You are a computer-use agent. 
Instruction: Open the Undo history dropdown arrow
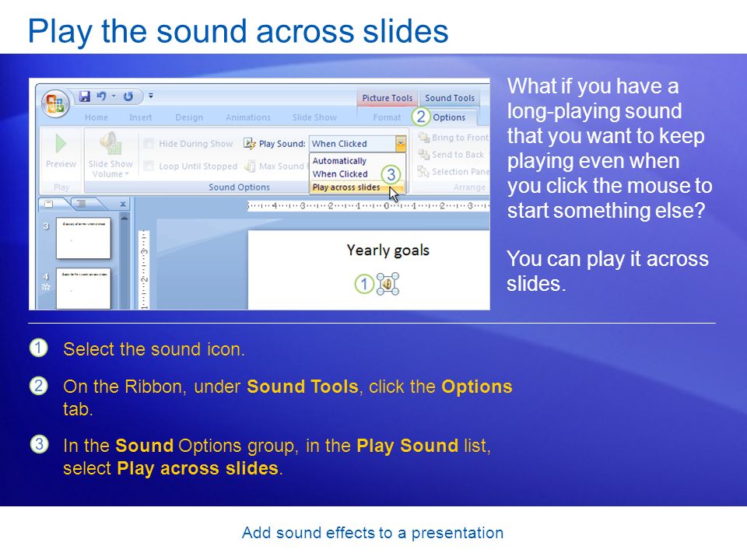114,96
